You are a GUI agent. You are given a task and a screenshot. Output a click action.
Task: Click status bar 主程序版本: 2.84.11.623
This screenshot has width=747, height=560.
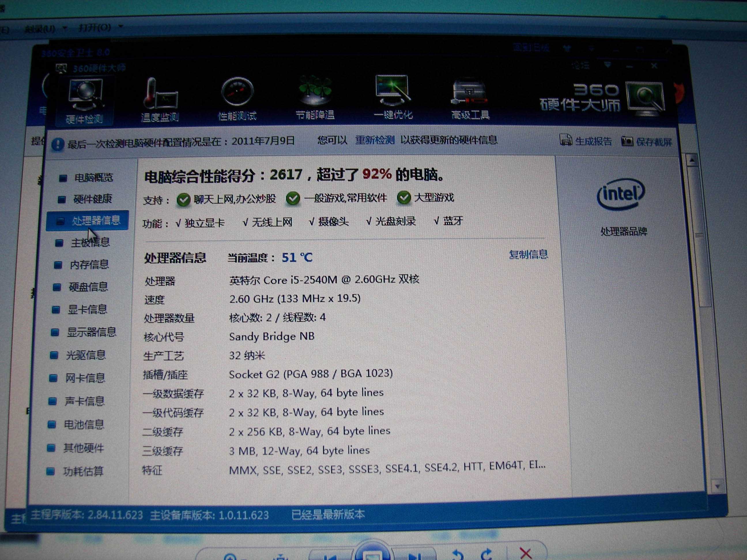click(x=86, y=515)
